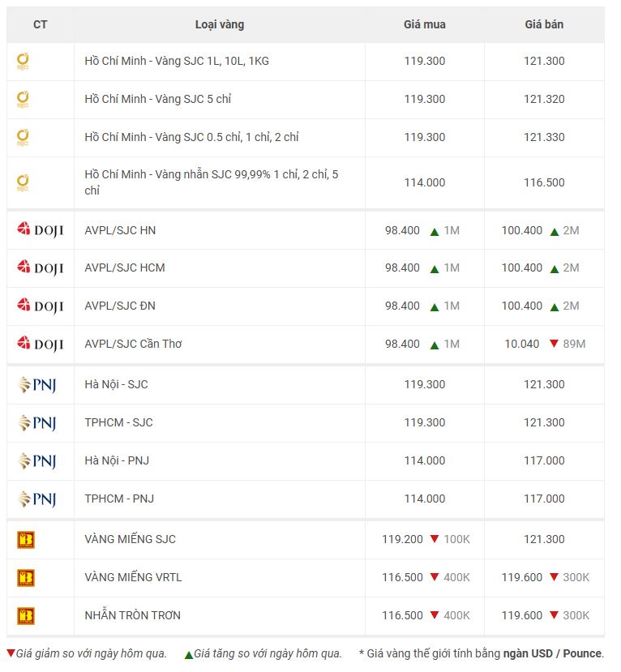
Task: Click sell price 116.500 for Vàng nhẫn SJC
Action: pos(544,182)
